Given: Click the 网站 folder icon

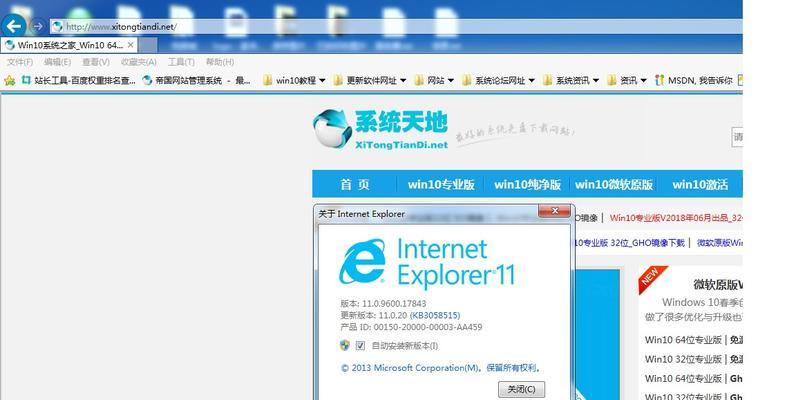Looking at the screenshot, I should (x=419, y=80).
